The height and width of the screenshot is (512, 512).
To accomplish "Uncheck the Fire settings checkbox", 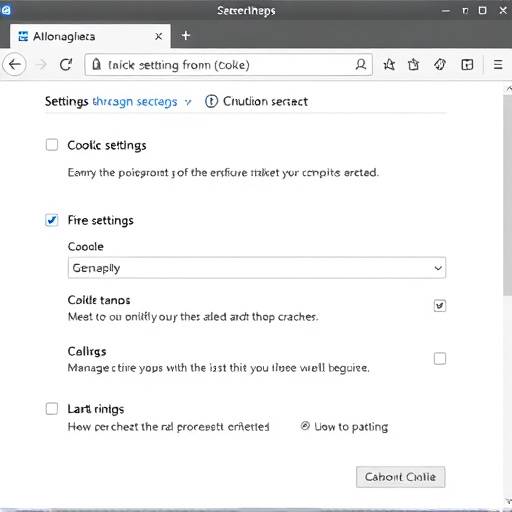I will coord(52,220).
